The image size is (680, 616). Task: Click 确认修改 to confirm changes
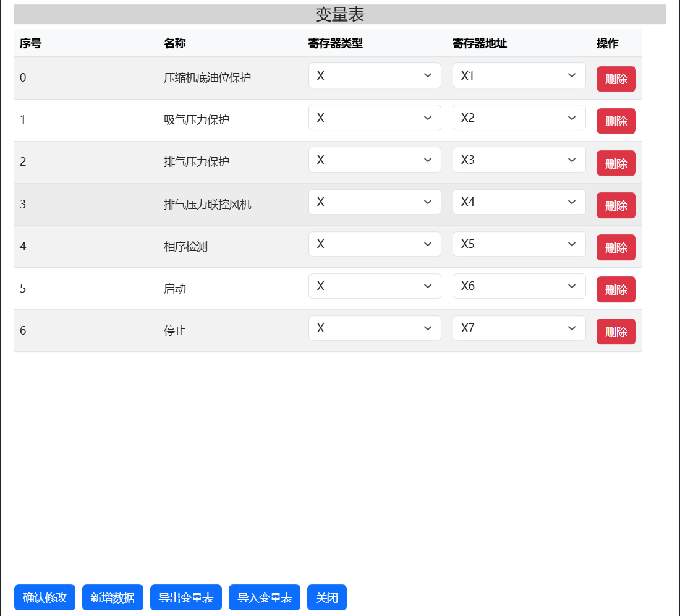click(x=45, y=597)
